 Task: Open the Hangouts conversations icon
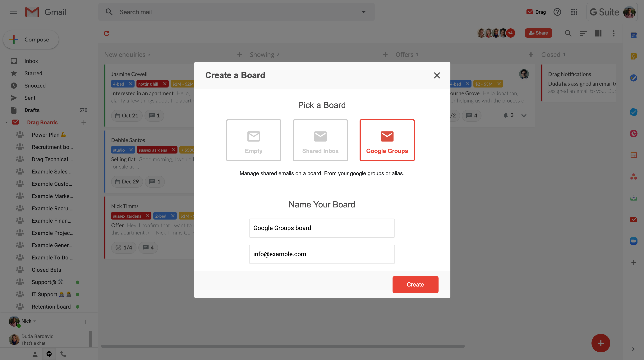[49, 354]
